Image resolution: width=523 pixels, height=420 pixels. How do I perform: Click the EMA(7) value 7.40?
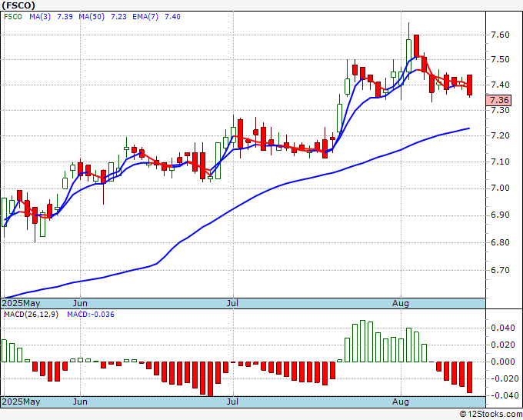pyautogui.click(x=172, y=17)
